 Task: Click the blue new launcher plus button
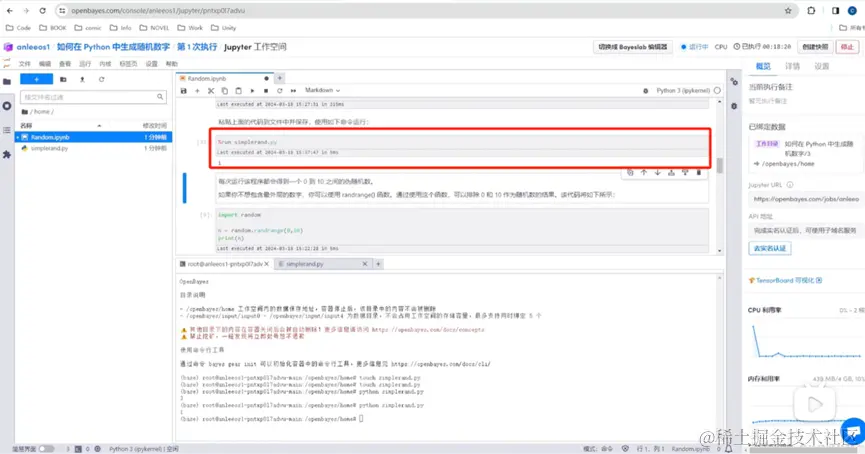point(36,79)
